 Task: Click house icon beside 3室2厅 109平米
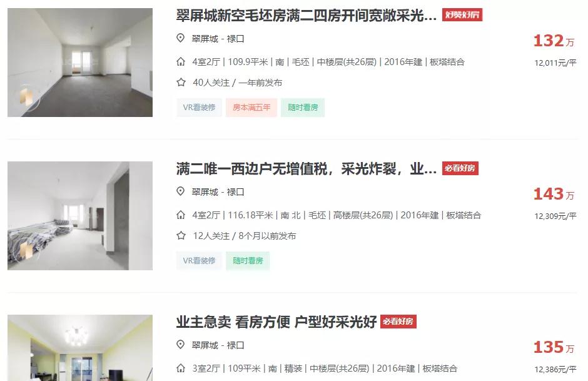(181, 368)
